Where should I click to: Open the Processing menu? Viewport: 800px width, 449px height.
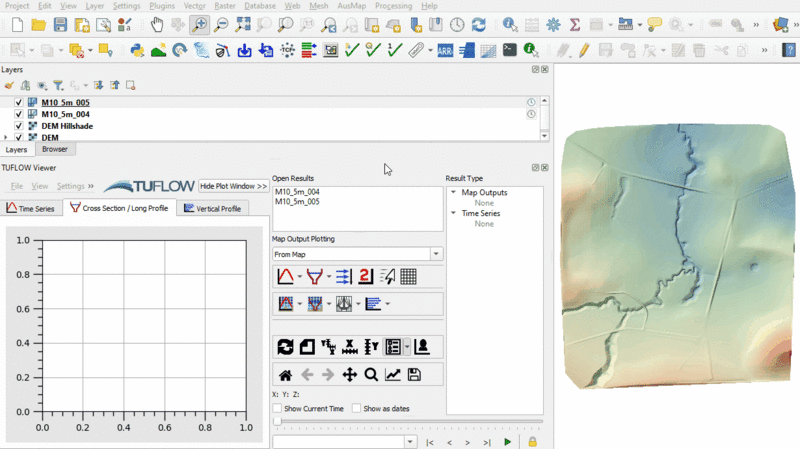[393, 6]
